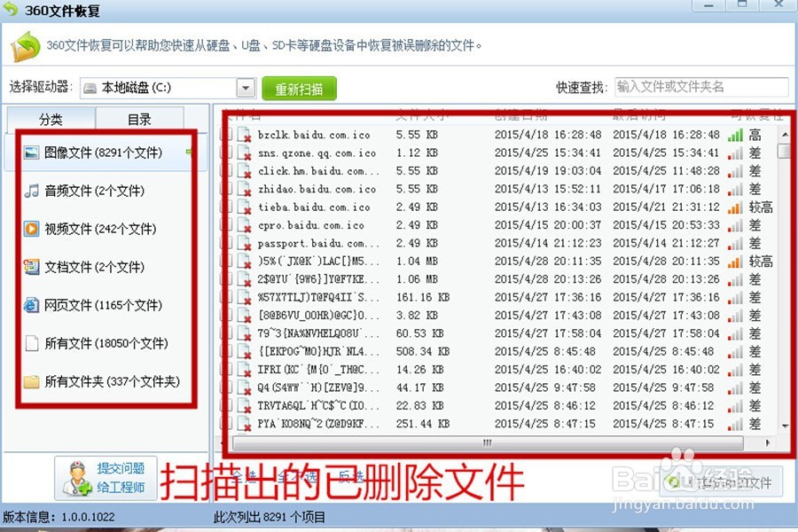Click the green recovery arrow logo

click(x=24, y=43)
